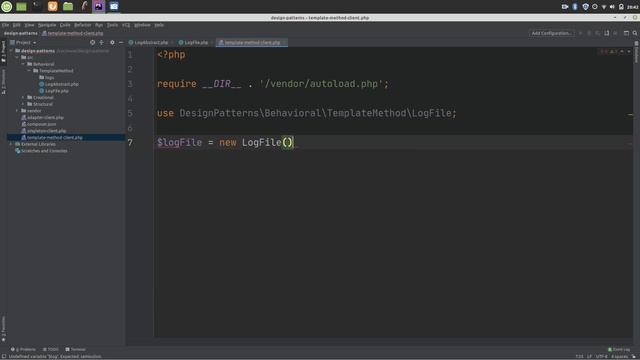
Task: Close the template-method-client.php editor tab
Action: click(284, 42)
